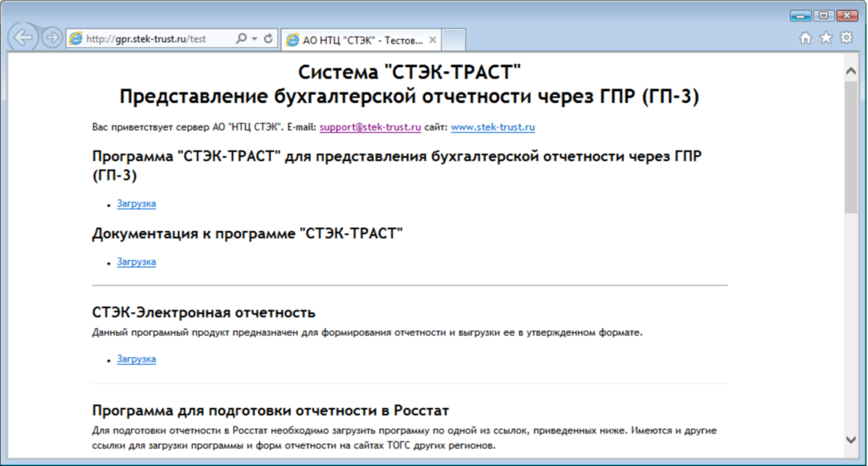This screenshot has width=868, height=466.
Task: Select the АО НТЦ "СТЭК" - Тестов... tab
Action: click(x=361, y=40)
